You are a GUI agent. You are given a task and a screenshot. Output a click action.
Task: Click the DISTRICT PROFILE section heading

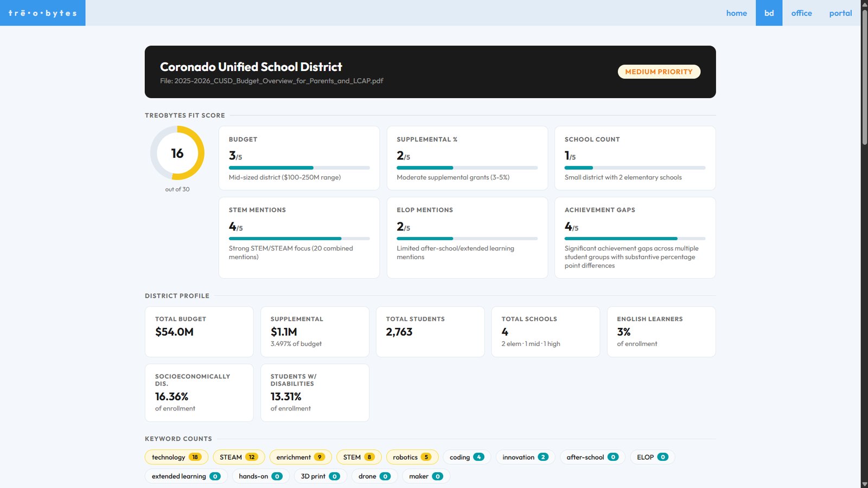point(177,296)
